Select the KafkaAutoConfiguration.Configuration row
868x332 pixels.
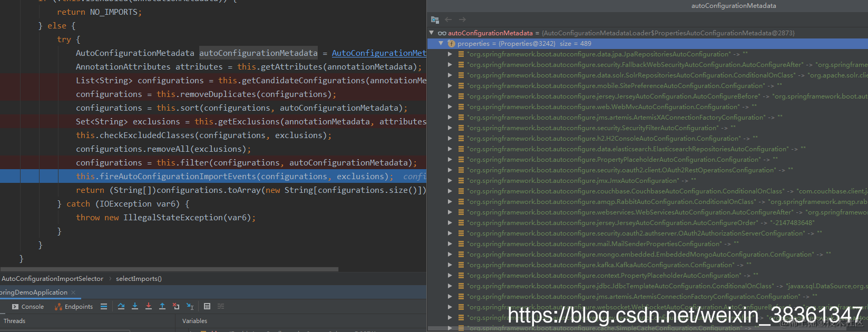648,265
